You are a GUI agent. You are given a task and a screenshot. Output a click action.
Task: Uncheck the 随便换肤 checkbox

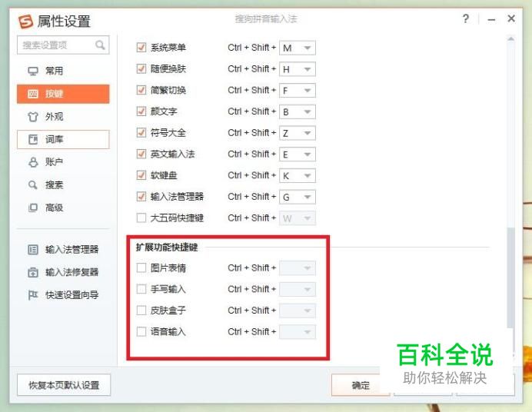(x=141, y=68)
